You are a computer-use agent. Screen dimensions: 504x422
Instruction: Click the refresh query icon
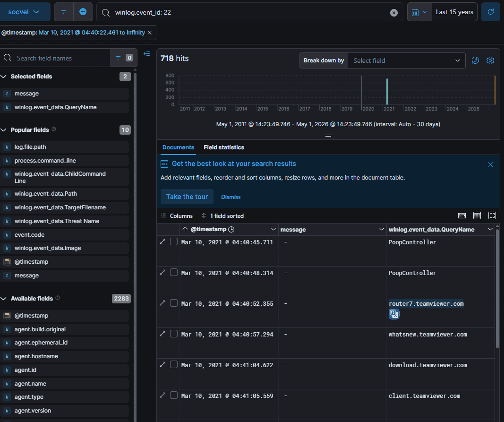tap(490, 12)
